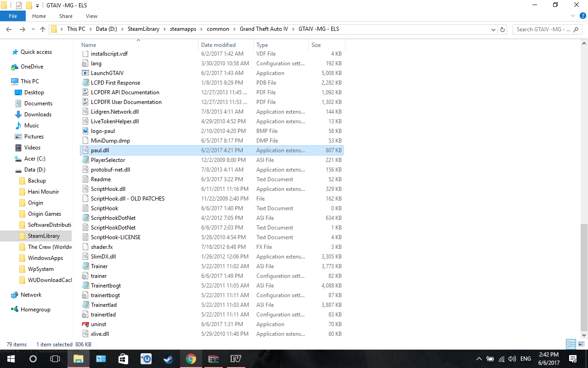Open recent locations dropdown arrow
Image resolution: width=588 pixels, height=368 pixels.
pos(33,29)
